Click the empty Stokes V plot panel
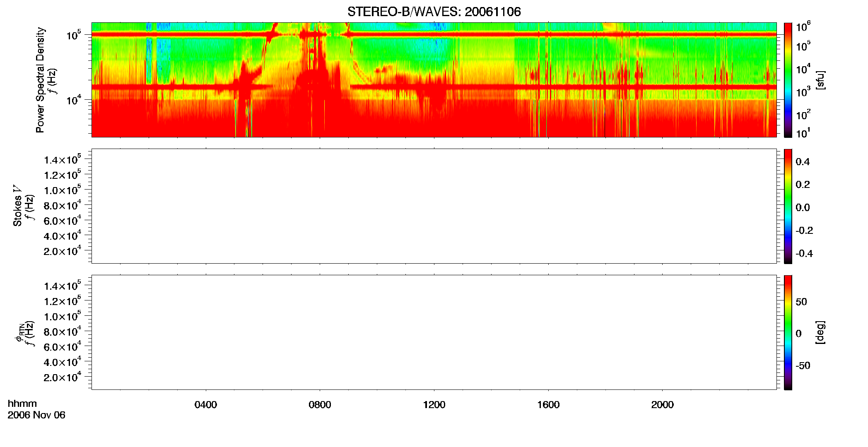868x447 pixels. pos(434,206)
